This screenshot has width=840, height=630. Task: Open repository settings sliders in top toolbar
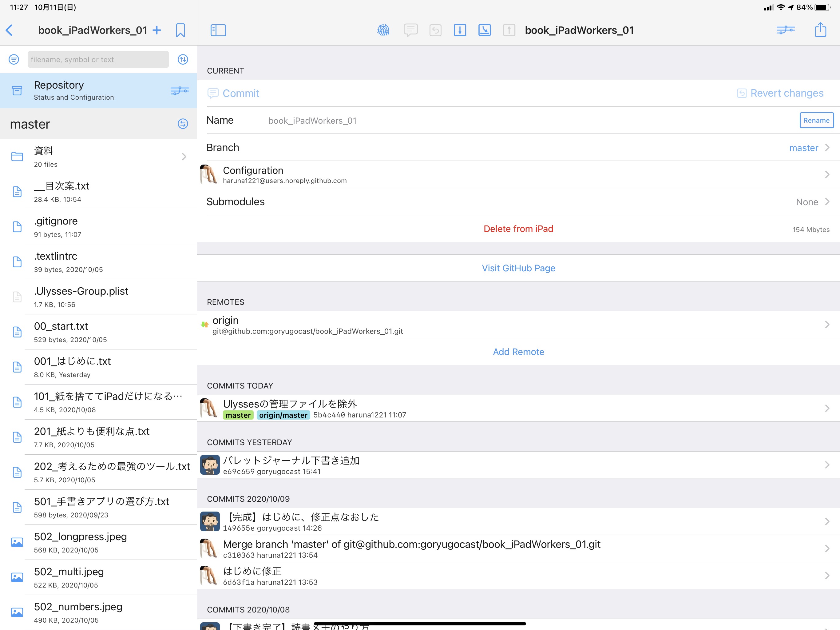pyautogui.click(x=786, y=30)
